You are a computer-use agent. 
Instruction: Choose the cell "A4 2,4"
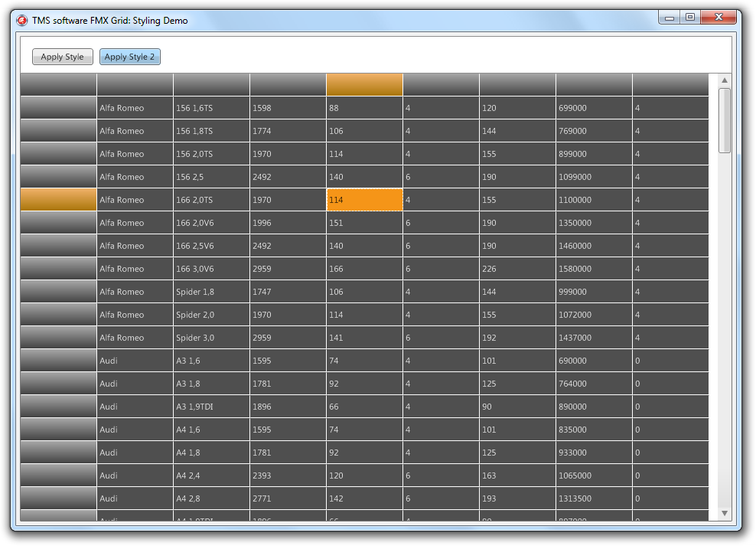tap(211, 476)
